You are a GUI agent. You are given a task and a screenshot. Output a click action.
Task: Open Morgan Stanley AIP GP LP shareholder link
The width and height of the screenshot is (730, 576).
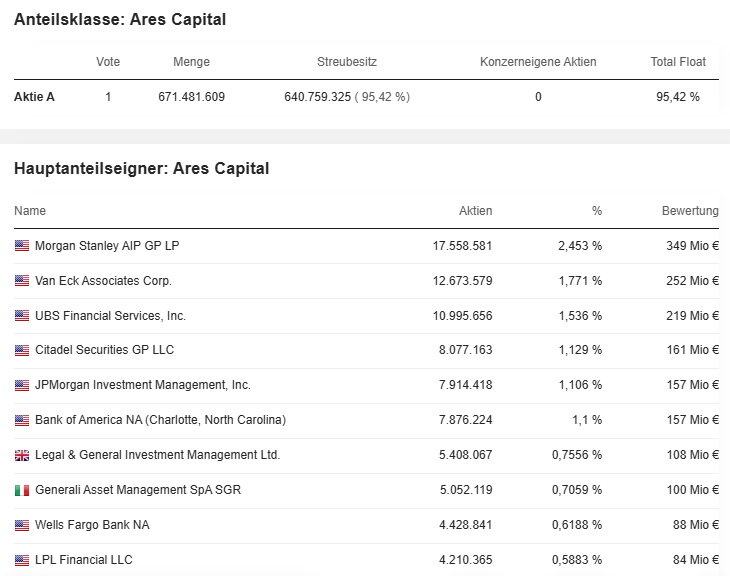[x=107, y=246]
